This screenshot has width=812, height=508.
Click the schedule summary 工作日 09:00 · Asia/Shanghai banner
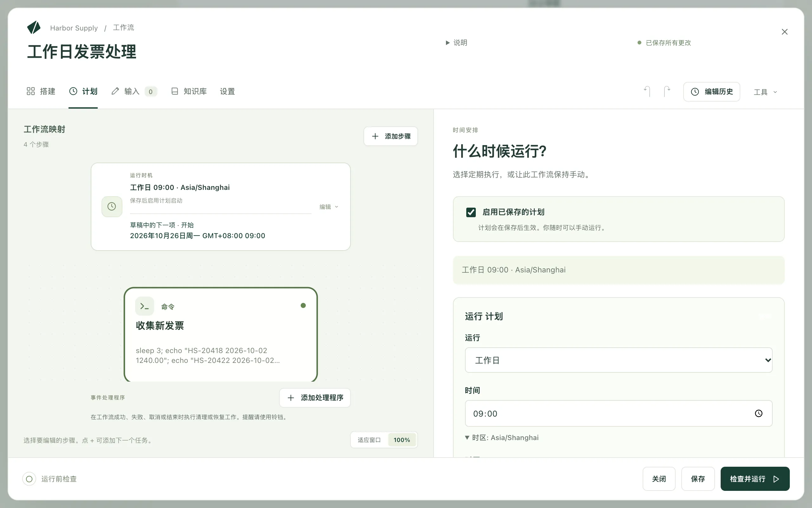tap(619, 270)
